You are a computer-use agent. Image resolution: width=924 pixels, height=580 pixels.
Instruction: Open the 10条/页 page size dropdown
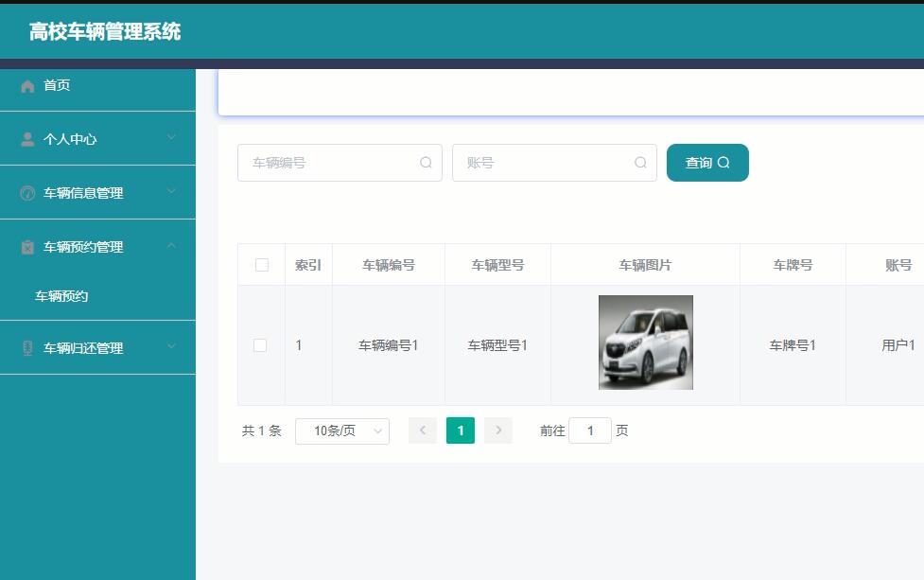[342, 430]
